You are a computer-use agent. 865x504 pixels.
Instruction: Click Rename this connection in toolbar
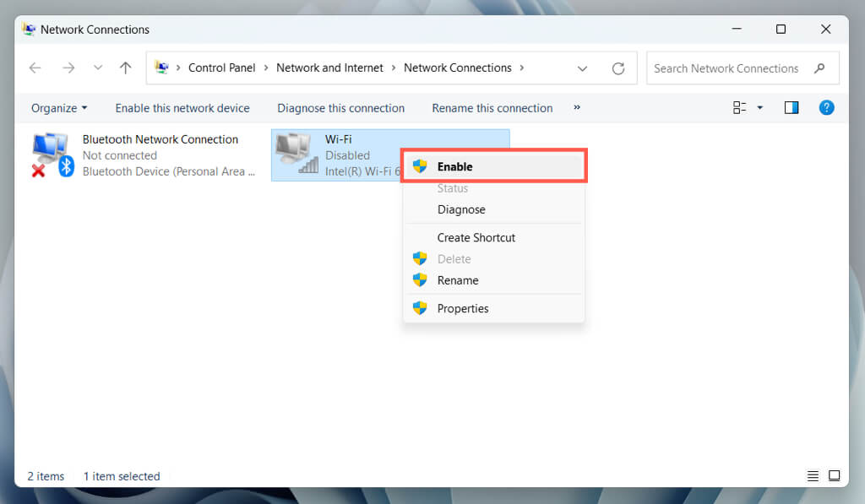click(x=492, y=108)
